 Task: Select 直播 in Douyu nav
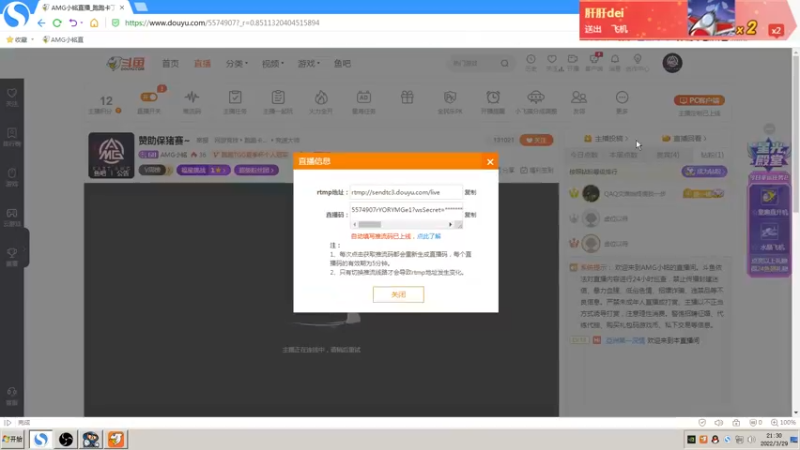click(202, 64)
